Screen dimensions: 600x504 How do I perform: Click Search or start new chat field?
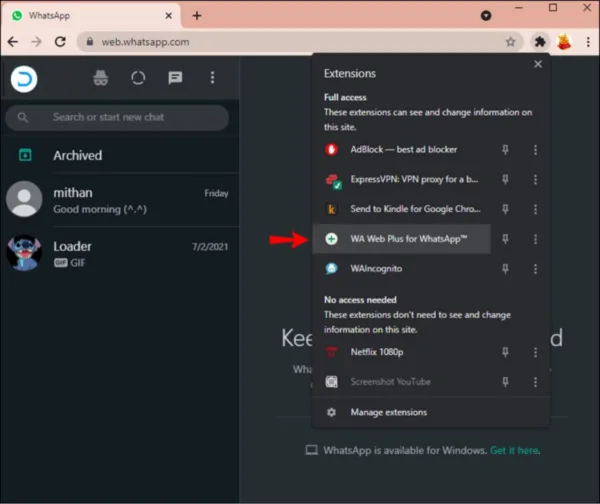(117, 117)
